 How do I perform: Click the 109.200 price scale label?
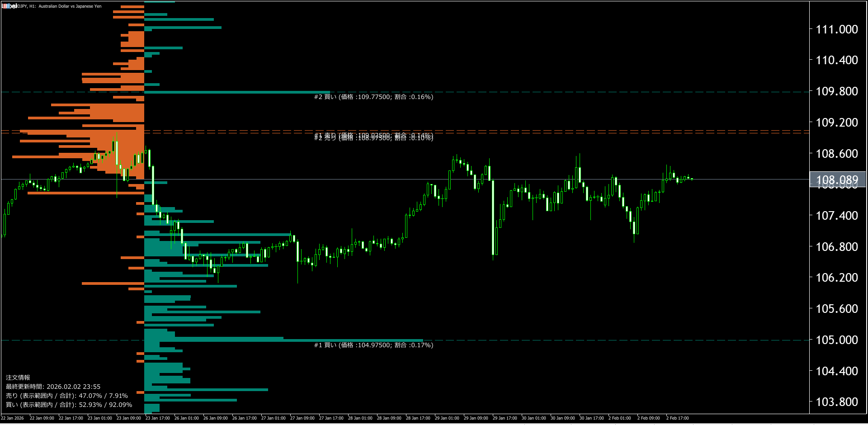(837, 123)
